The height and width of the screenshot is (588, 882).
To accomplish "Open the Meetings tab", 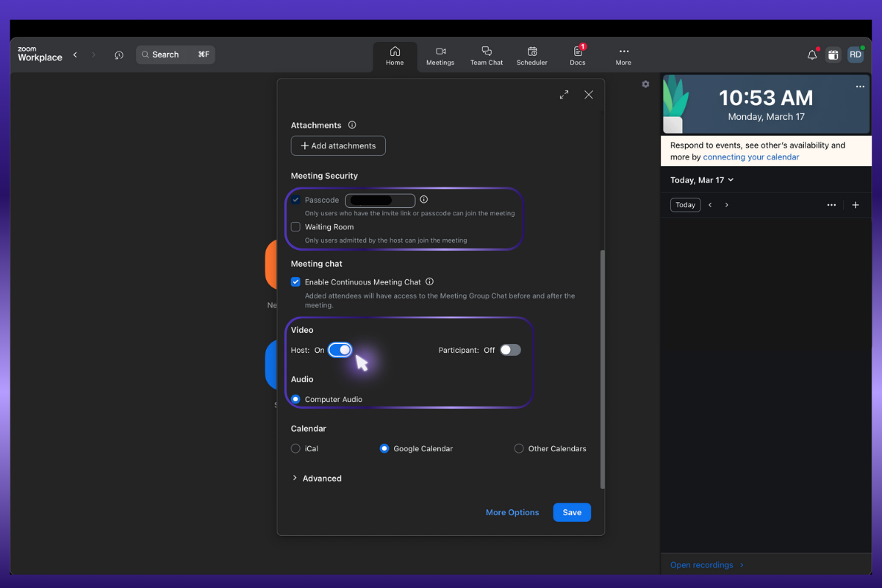I will pyautogui.click(x=440, y=56).
